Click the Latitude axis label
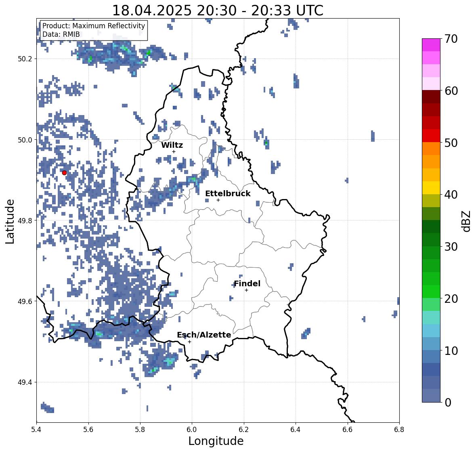 [x=10, y=221]
